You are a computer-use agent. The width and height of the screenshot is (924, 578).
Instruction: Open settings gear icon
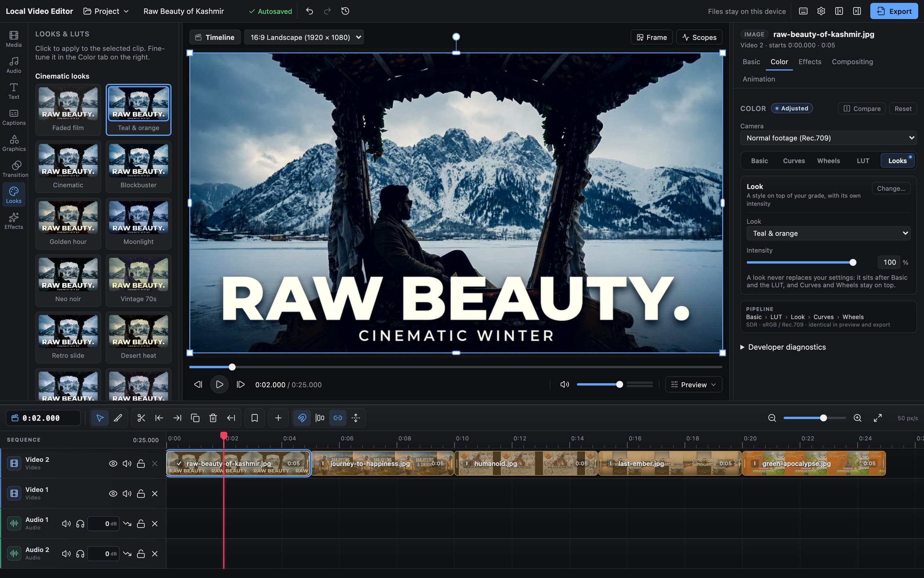click(821, 11)
